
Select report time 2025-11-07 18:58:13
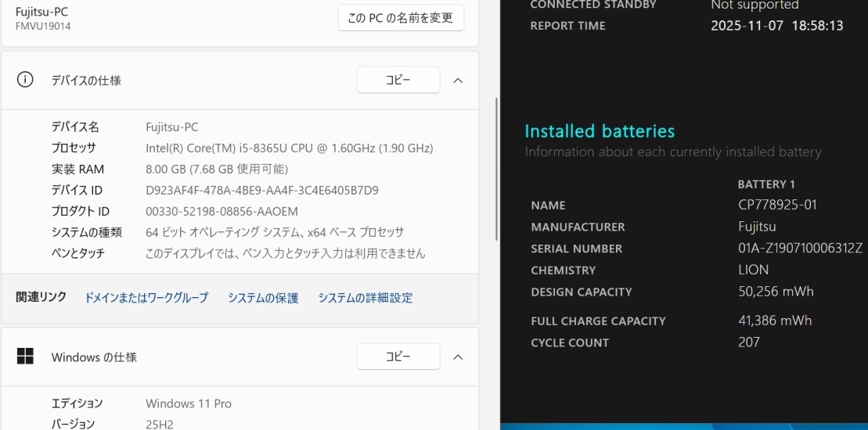pyautogui.click(x=776, y=26)
